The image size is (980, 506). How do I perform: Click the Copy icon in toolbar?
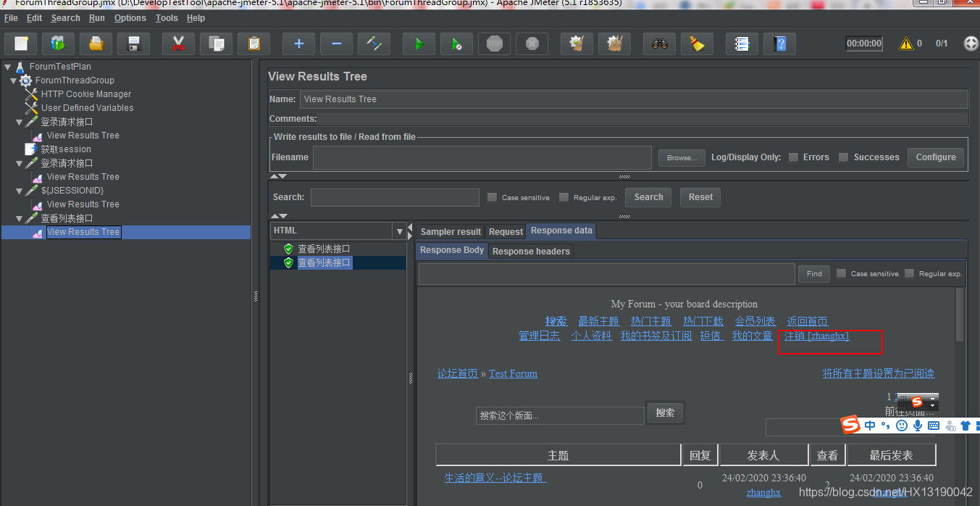[x=216, y=43]
